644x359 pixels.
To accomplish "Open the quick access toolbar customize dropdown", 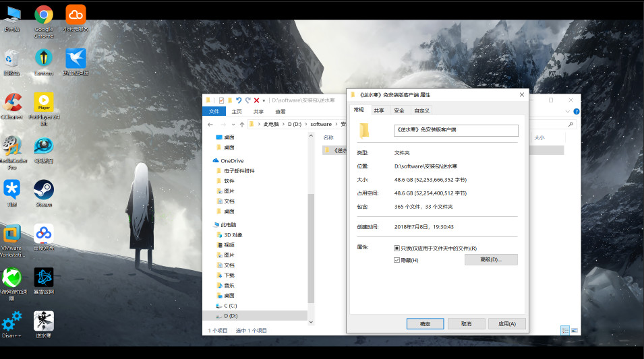I will 264,101.
